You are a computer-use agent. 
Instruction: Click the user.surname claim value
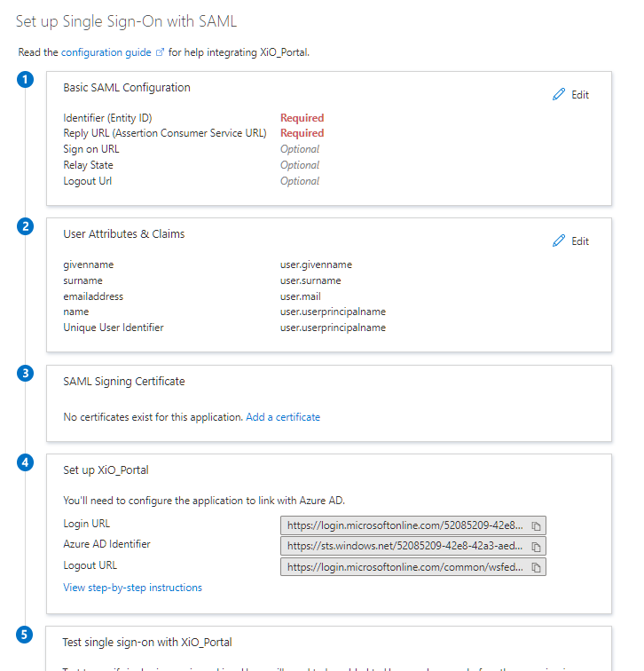coord(310,280)
